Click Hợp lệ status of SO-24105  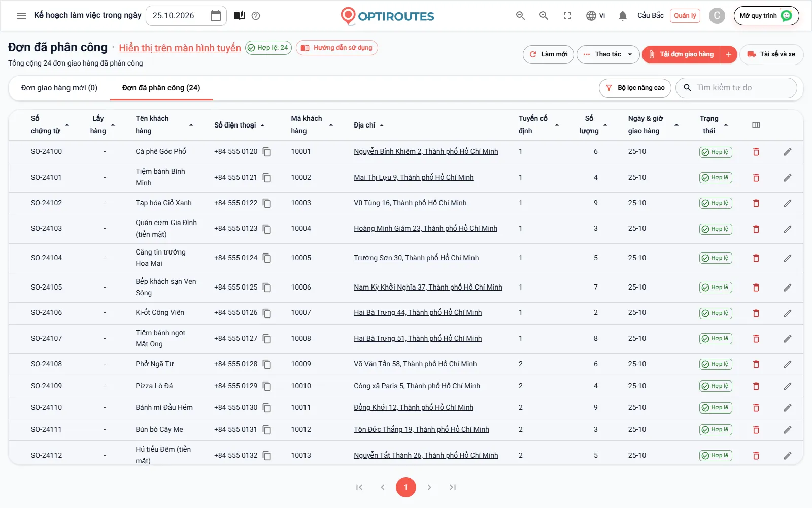[x=716, y=288]
